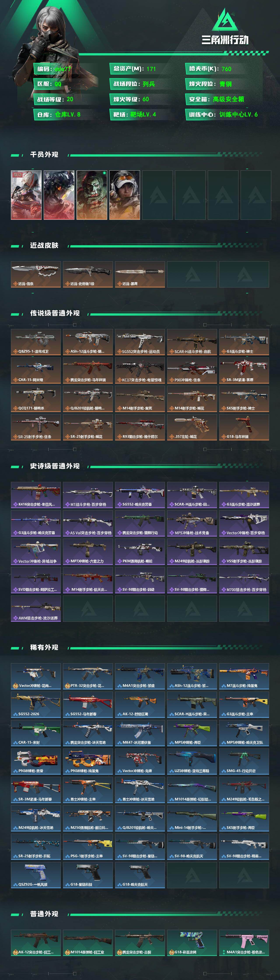Select the 近战-黑鹰 melee skin
Viewport: 280px width, 980px height.
click(140, 274)
